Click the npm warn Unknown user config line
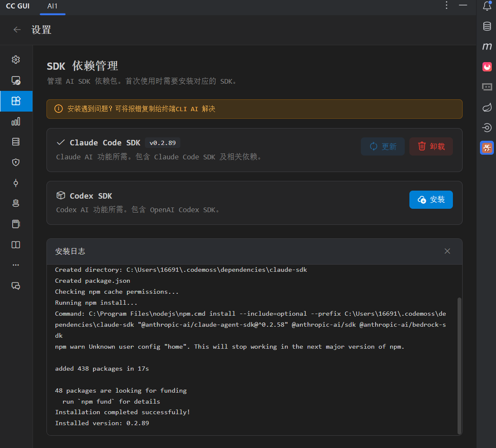The height and width of the screenshot is (448, 496). (x=230, y=347)
